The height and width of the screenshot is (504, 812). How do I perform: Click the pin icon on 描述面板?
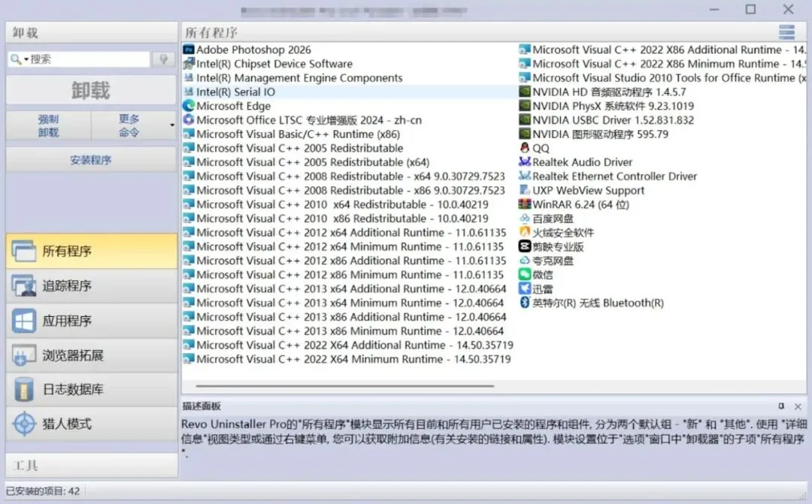781,406
